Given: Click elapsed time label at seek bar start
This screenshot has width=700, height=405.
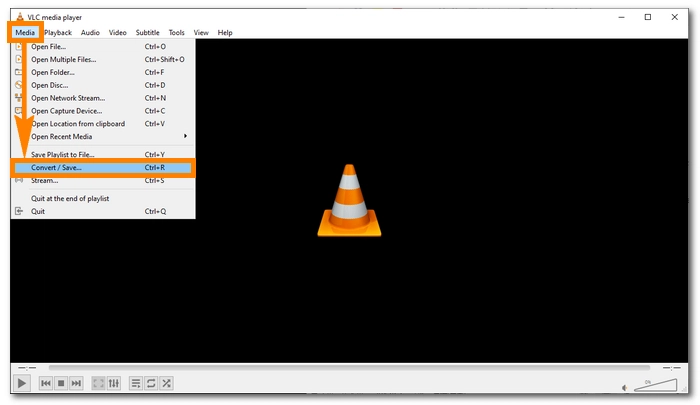Looking at the screenshot, I should 27,367.
